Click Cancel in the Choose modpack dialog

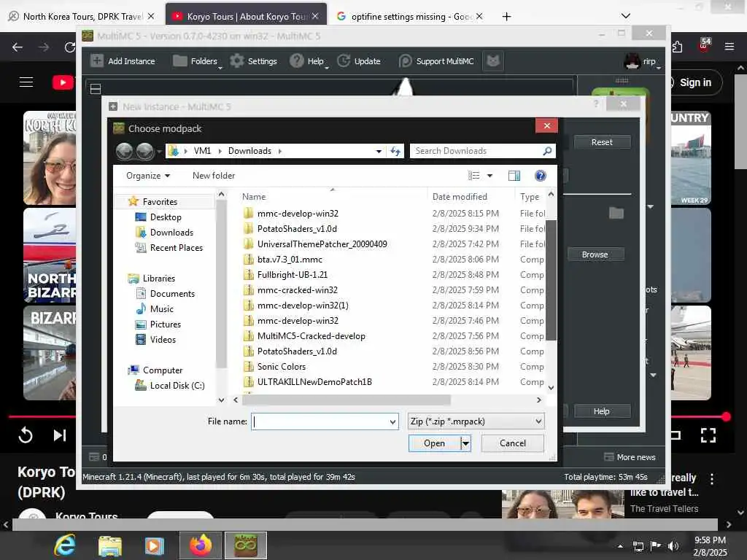pos(513,443)
